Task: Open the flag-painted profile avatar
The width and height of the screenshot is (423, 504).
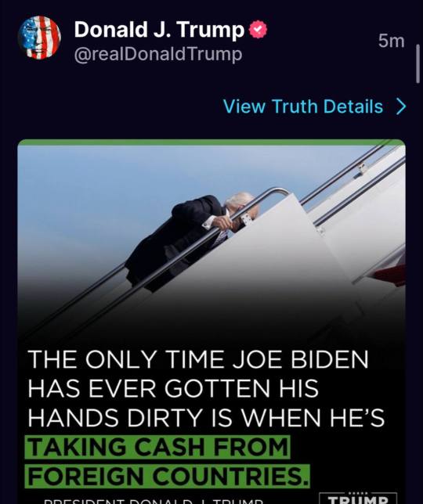Action: (x=39, y=38)
